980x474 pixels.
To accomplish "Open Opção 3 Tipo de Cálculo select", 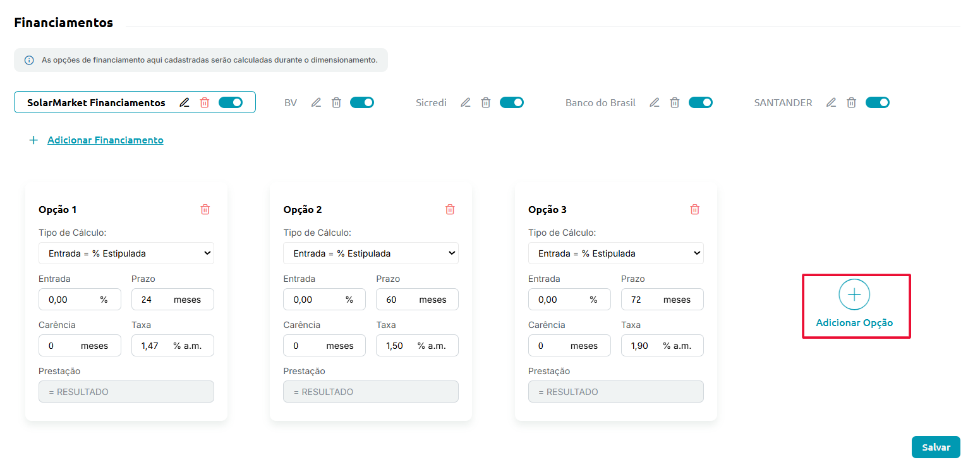I will pyautogui.click(x=615, y=253).
